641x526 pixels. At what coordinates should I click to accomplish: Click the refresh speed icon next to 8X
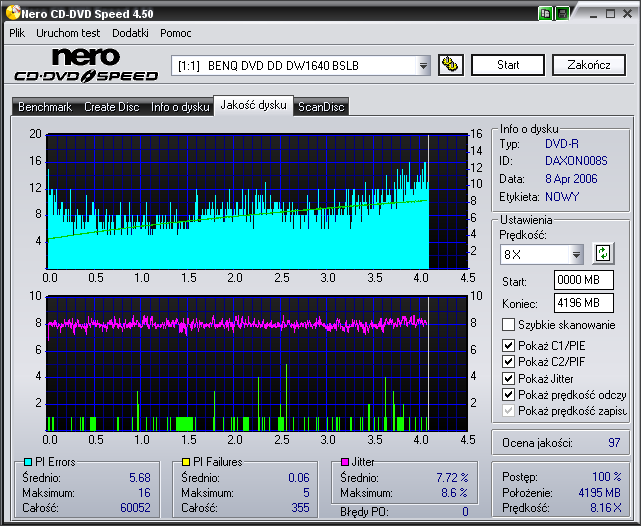(x=603, y=253)
